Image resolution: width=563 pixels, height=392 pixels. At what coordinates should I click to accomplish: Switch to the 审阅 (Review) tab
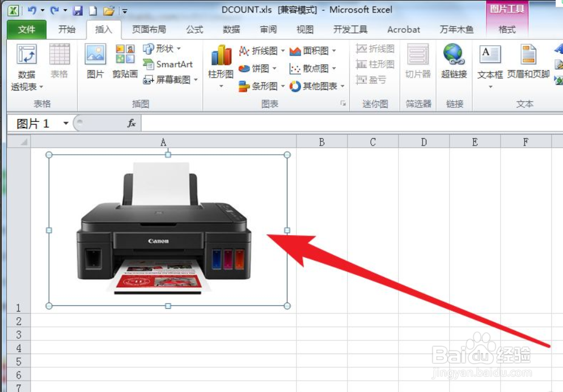(x=268, y=29)
